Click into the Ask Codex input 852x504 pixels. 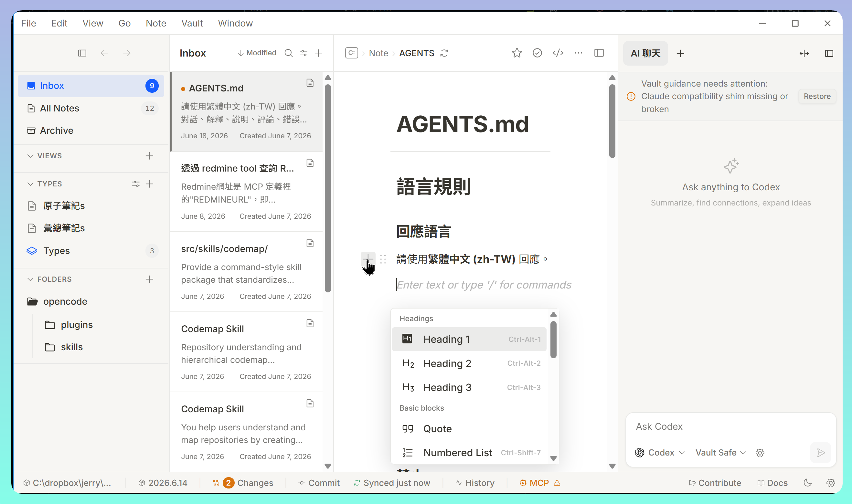pyautogui.click(x=730, y=426)
